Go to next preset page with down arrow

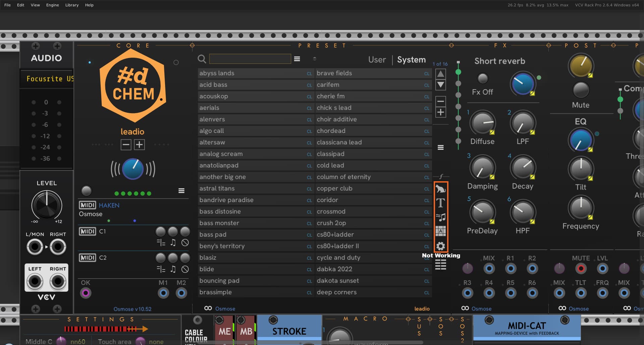pos(440,85)
